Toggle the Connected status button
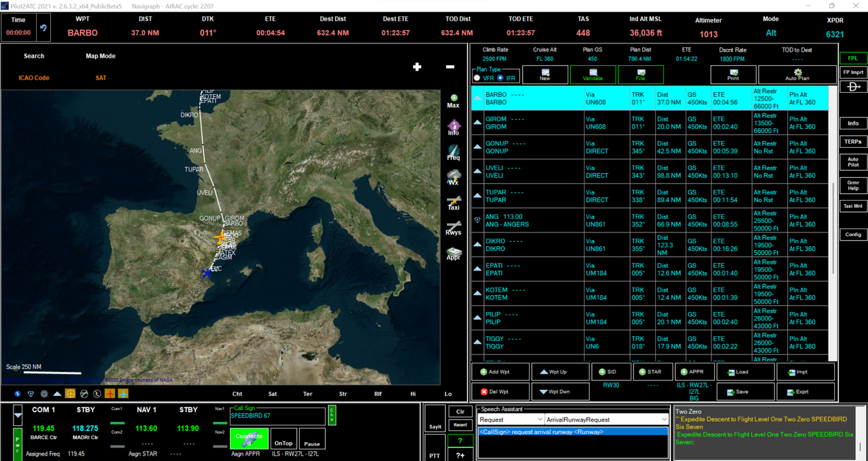This screenshot has width=868, height=461. (x=249, y=439)
